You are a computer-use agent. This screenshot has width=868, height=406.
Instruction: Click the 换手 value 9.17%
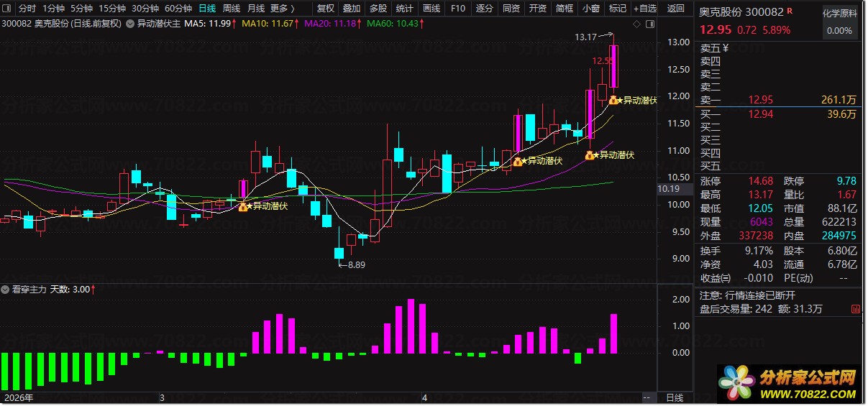pyautogui.click(x=759, y=251)
